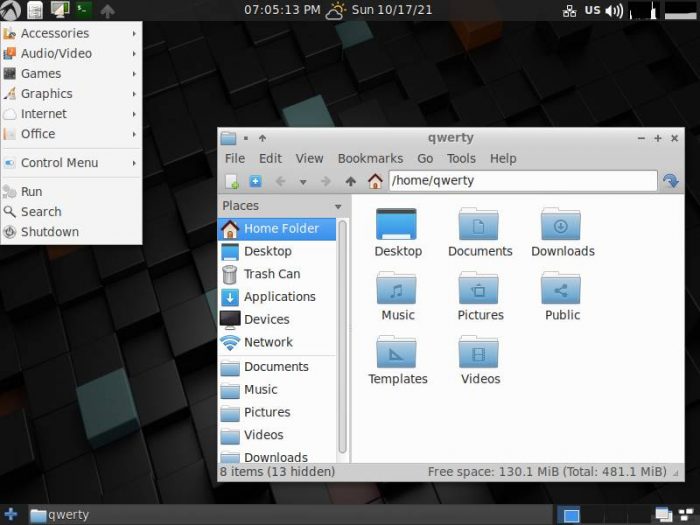700x525 pixels.
Task: Expand the Places side pane dropdown
Action: [x=338, y=206]
